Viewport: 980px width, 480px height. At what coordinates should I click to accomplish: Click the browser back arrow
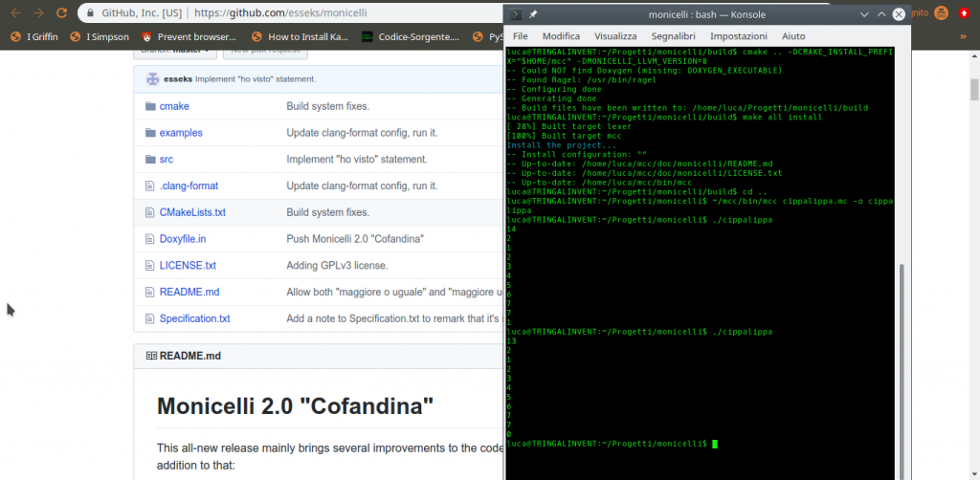point(15,12)
